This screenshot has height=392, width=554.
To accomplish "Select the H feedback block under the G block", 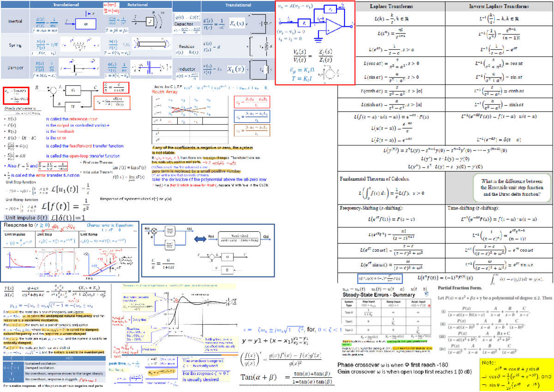I will (x=73, y=107).
